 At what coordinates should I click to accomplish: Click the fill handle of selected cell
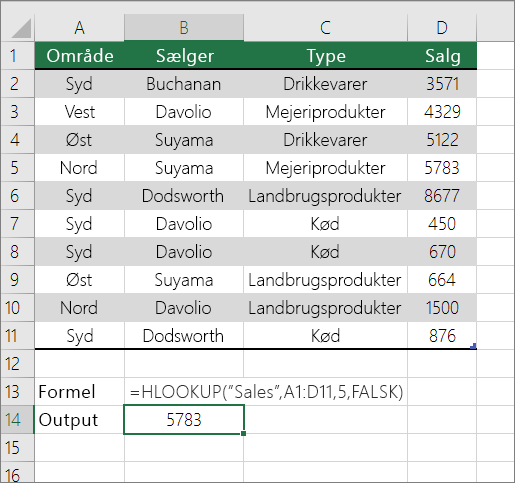coord(244,433)
